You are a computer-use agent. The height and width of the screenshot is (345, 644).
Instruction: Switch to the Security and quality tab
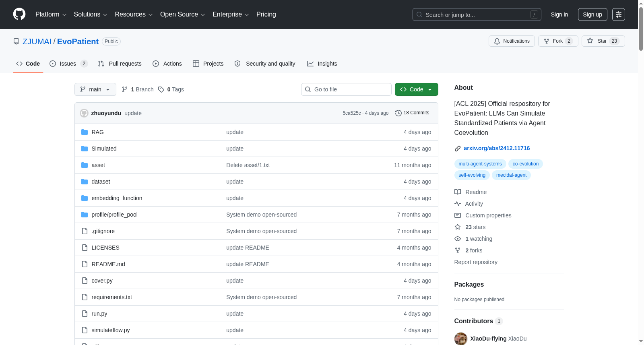[265, 64]
